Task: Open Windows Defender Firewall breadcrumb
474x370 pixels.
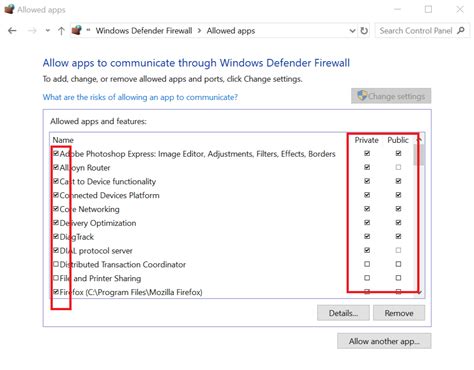Action: [x=144, y=31]
